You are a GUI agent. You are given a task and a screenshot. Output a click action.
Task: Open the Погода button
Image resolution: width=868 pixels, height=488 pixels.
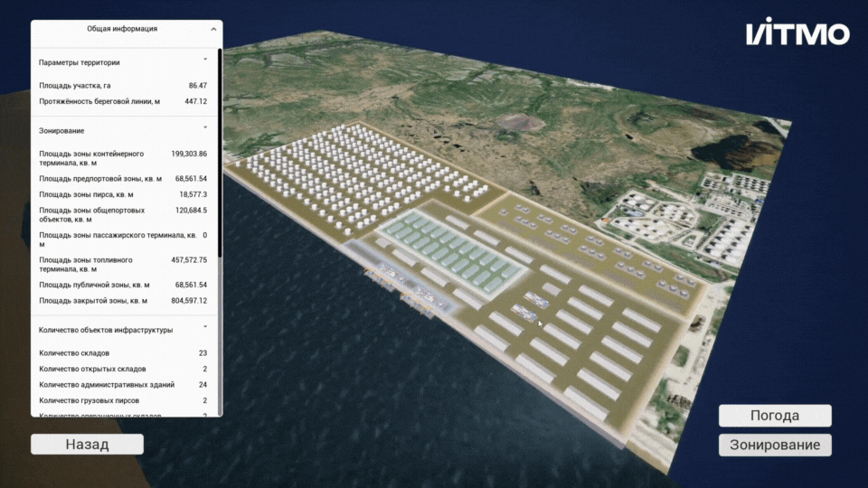(x=774, y=416)
